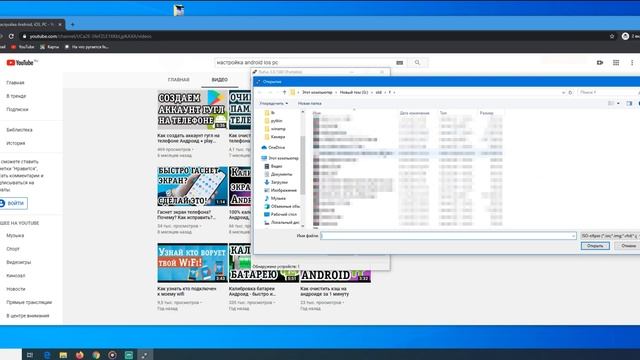Click the YouTube search magnifier button
The height and width of the screenshot is (360, 640).
[x=417, y=62]
